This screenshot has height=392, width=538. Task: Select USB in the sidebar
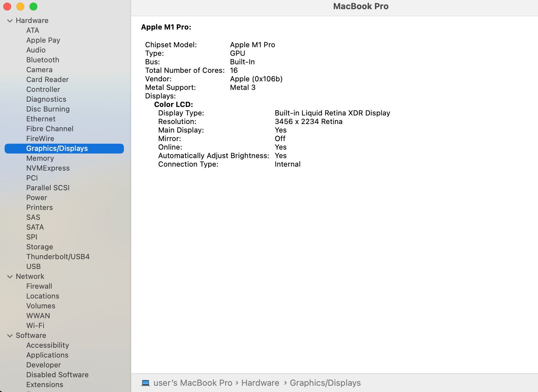coord(33,266)
